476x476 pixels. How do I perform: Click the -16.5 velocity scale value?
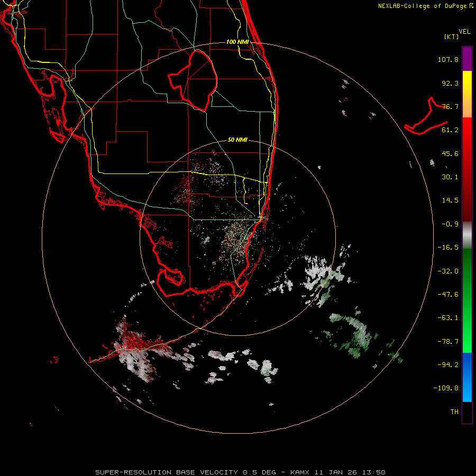448,248
